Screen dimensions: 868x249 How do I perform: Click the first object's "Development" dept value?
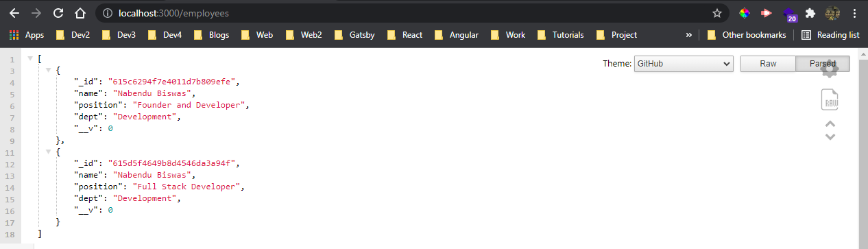(x=145, y=117)
